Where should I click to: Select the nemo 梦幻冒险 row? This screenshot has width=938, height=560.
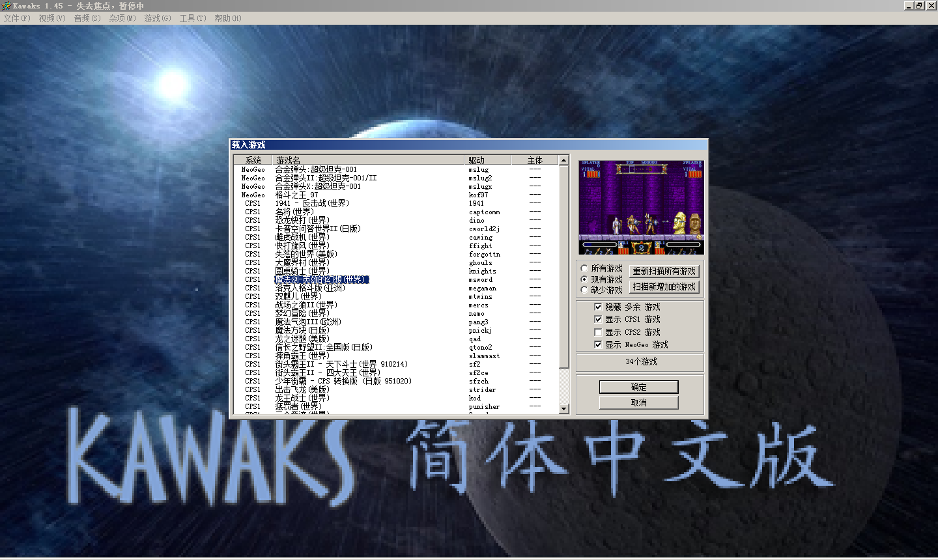[x=396, y=313]
